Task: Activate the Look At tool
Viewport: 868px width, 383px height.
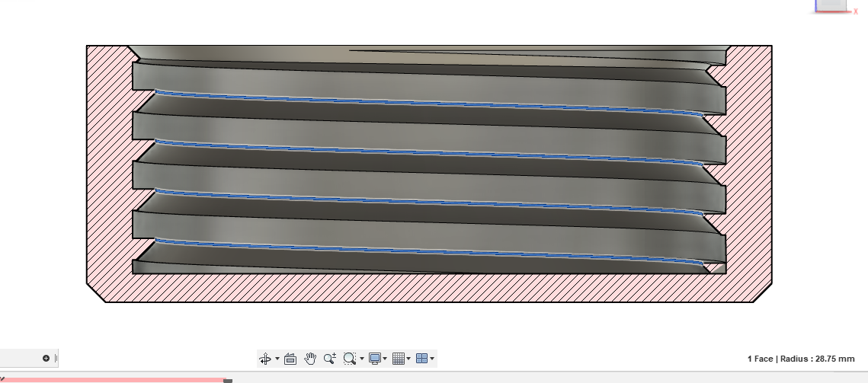Action: pos(290,359)
